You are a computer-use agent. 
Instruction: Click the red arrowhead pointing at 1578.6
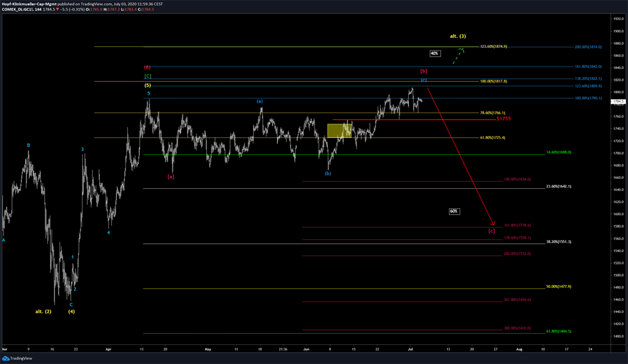(x=493, y=223)
